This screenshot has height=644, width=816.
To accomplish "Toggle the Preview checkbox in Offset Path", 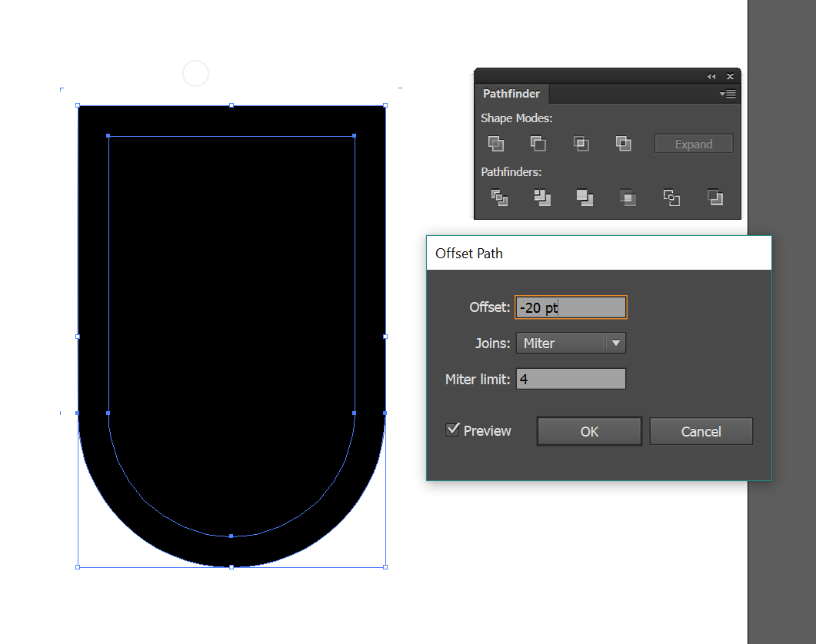I will (452, 430).
